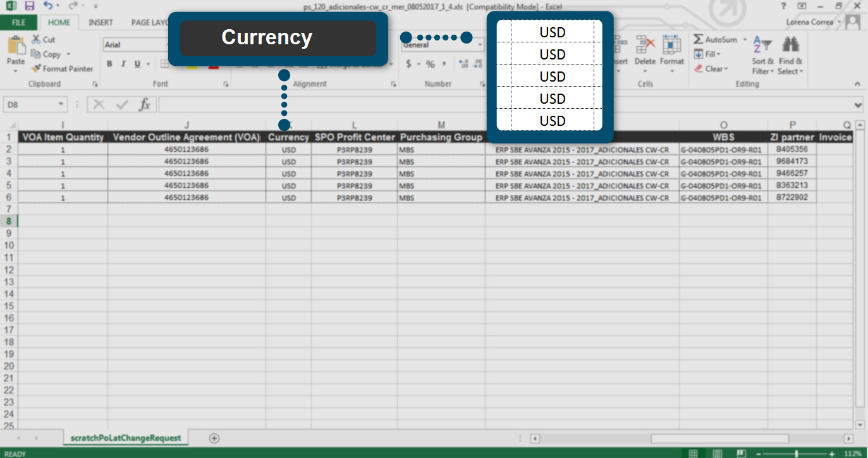
Task: Toggle Bold formatting
Action: (x=109, y=64)
